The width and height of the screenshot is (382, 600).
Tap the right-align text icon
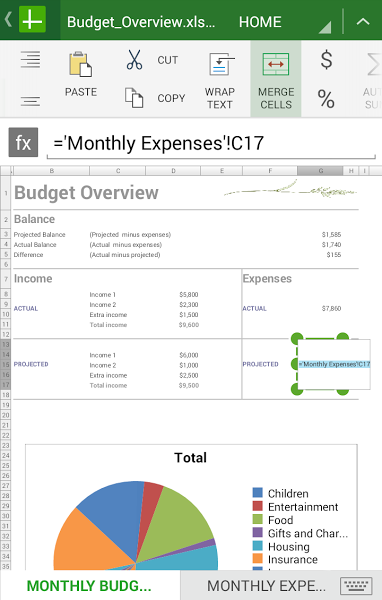coord(30,59)
